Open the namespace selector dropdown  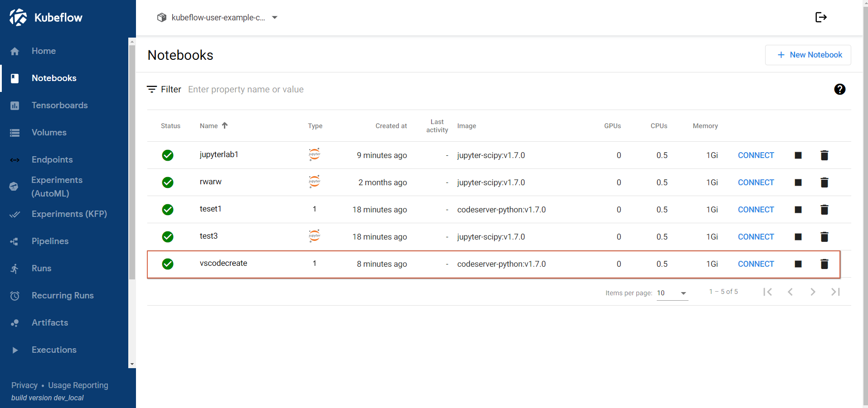pyautogui.click(x=217, y=18)
